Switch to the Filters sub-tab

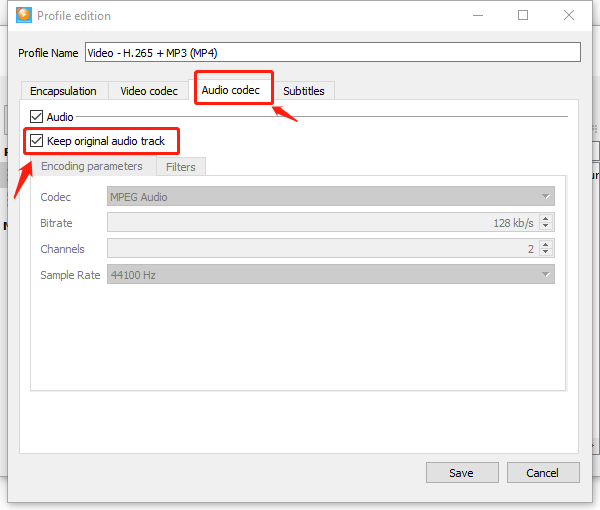click(x=181, y=167)
